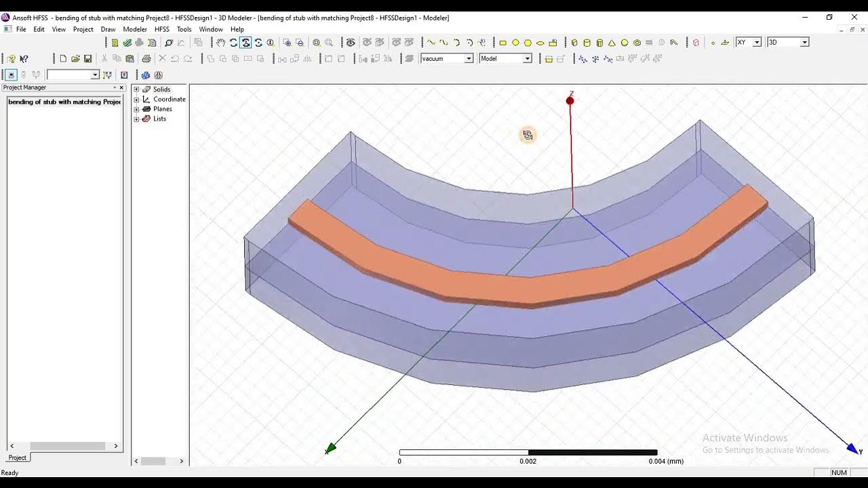
Task: Open the Tools menu
Action: tap(184, 30)
